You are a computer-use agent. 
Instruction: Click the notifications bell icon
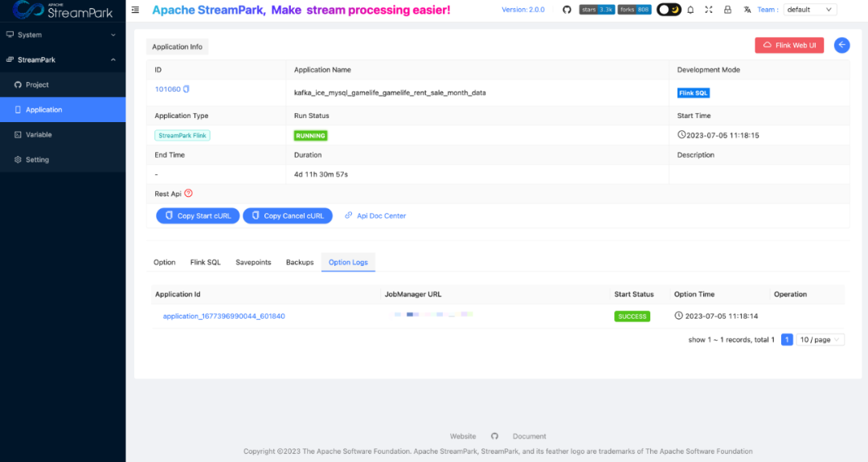(x=690, y=10)
